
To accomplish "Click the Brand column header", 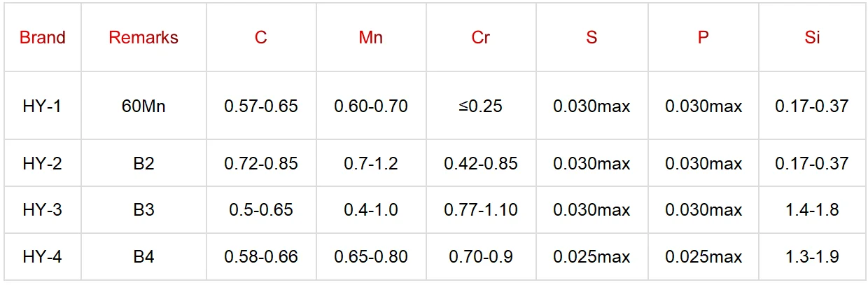I will pyautogui.click(x=43, y=37).
